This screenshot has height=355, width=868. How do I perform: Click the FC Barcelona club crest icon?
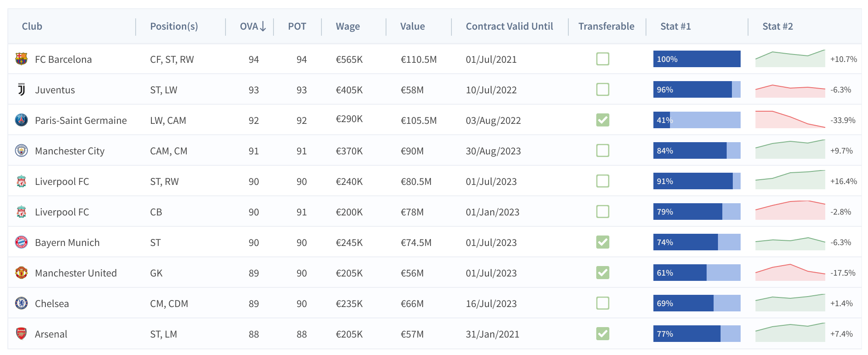(x=21, y=59)
